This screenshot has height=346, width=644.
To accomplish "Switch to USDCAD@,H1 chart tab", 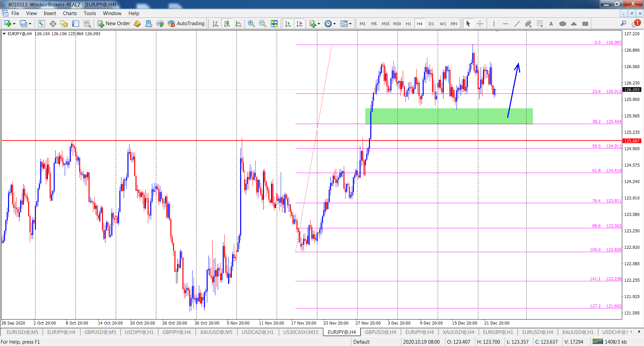I will (x=258, y=332).
